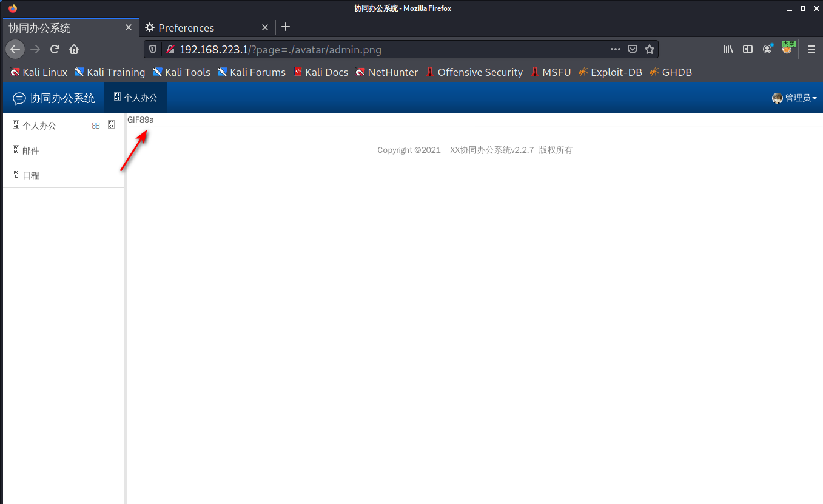Open the Exploit-DB bookmark

pos(610,72)
